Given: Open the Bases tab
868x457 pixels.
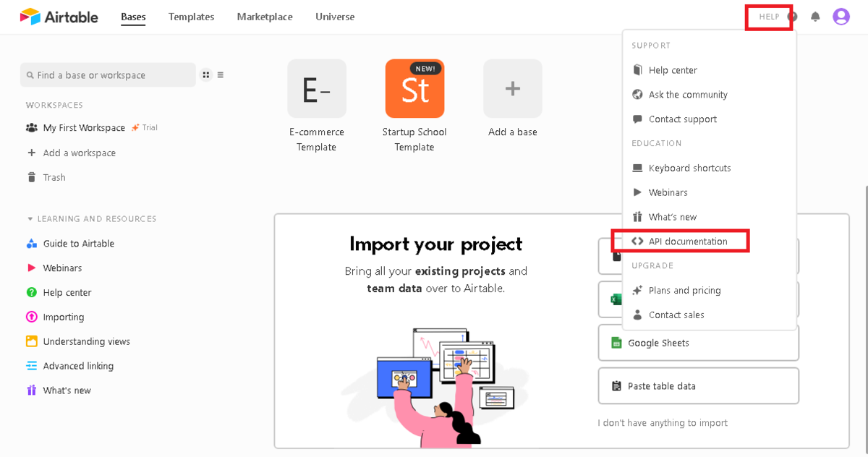Looking at the screenshot, I should pos(133,17).
